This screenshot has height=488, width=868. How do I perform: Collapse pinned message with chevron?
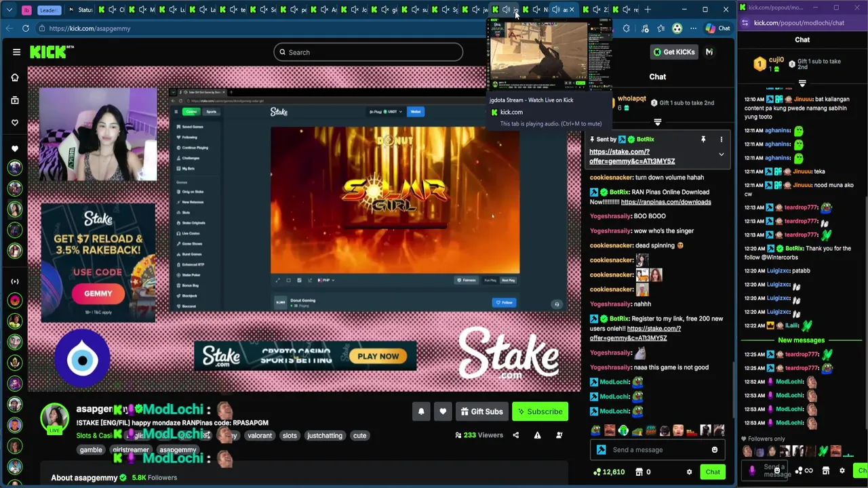[x=722, y=155]
